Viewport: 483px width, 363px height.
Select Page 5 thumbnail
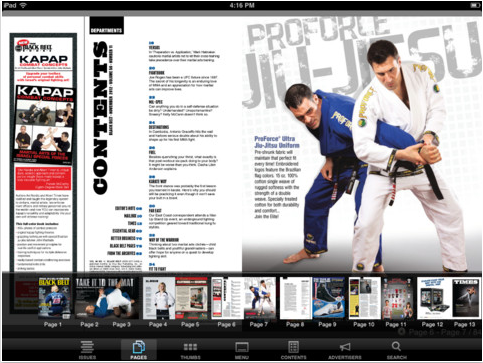[192, 298]
